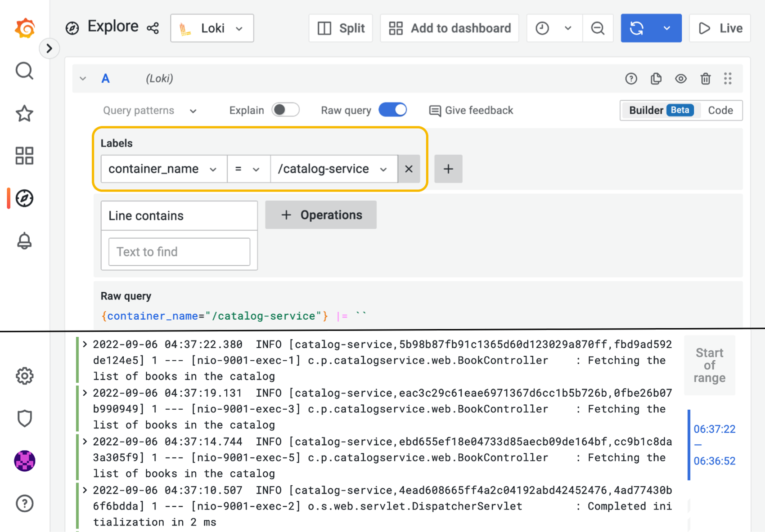Add a query via Operations button
The image size is (765, 532).
[321, 215]
